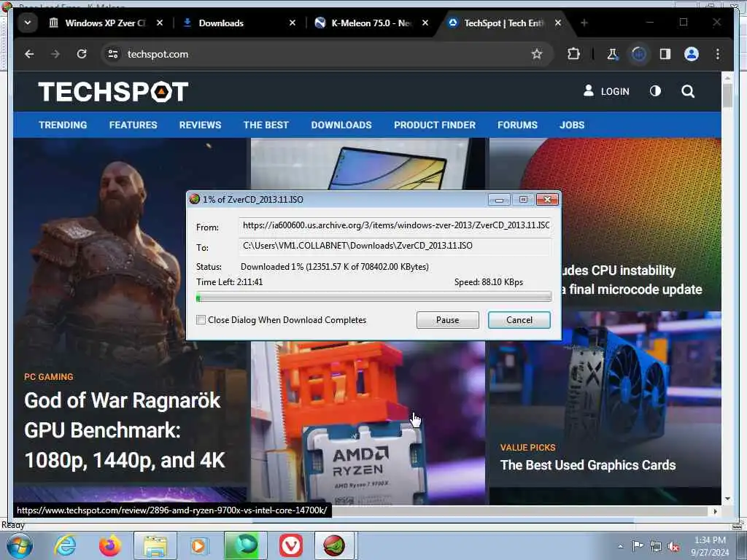Enable Close Dialog When Download Completes
This screenshot has width=747, height=560.
(201, 320)
